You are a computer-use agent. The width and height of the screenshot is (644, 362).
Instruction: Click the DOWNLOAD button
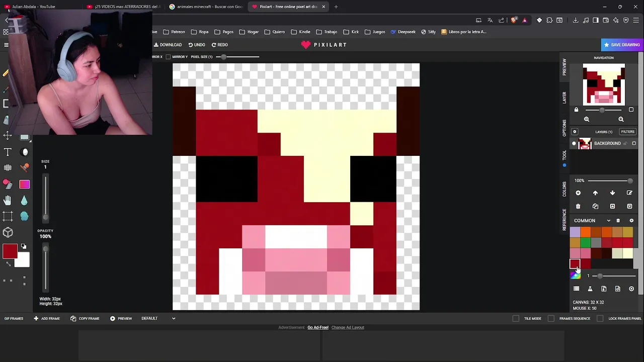coord(168,45)
